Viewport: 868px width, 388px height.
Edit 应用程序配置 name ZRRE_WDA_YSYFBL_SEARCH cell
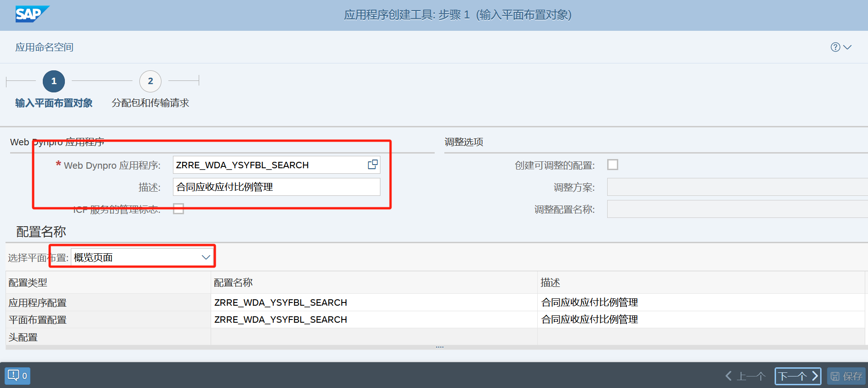(x=374, y=302)
